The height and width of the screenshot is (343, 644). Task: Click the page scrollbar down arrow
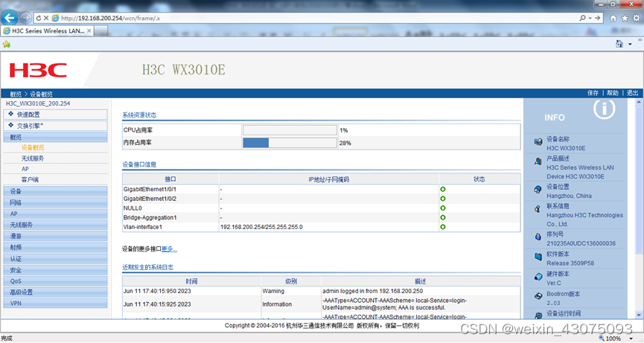click(x=639, y=315)
